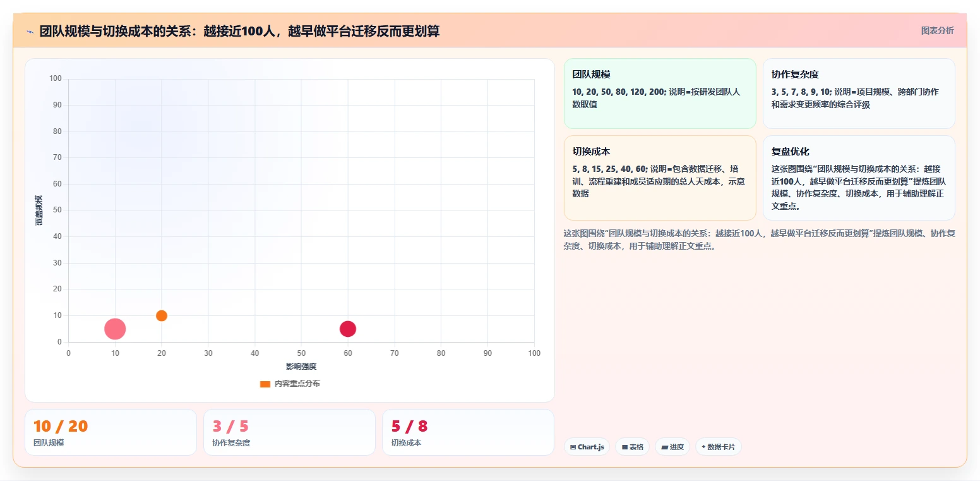980x481 pixels.
Task: Click the 3 / 5 协作复杂度 stat card
Action: click(x=289, y=432)
